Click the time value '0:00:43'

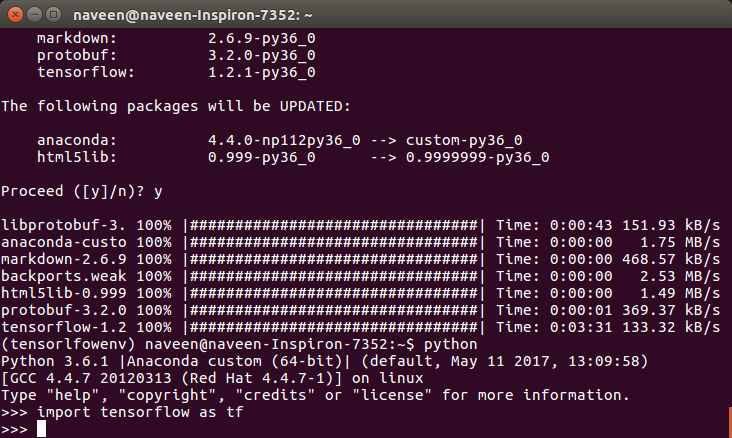click(x=581, y=226)
